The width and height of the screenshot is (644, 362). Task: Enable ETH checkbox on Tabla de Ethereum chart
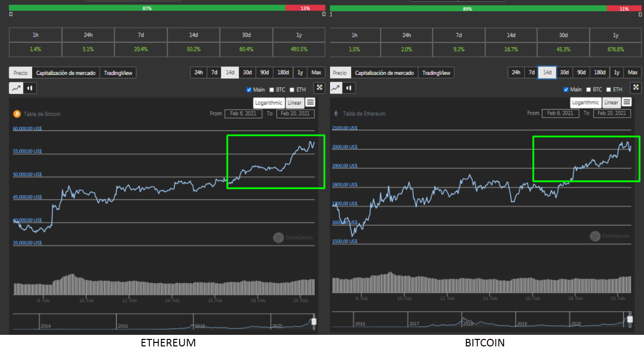click(609, 89)
